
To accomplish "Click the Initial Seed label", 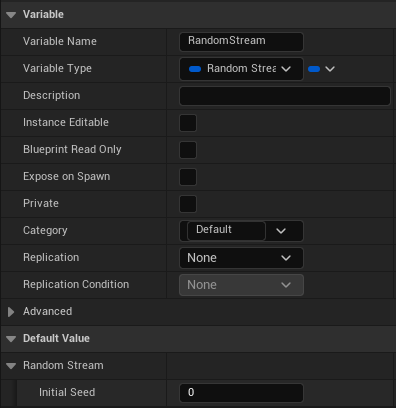I will point(67,392).
